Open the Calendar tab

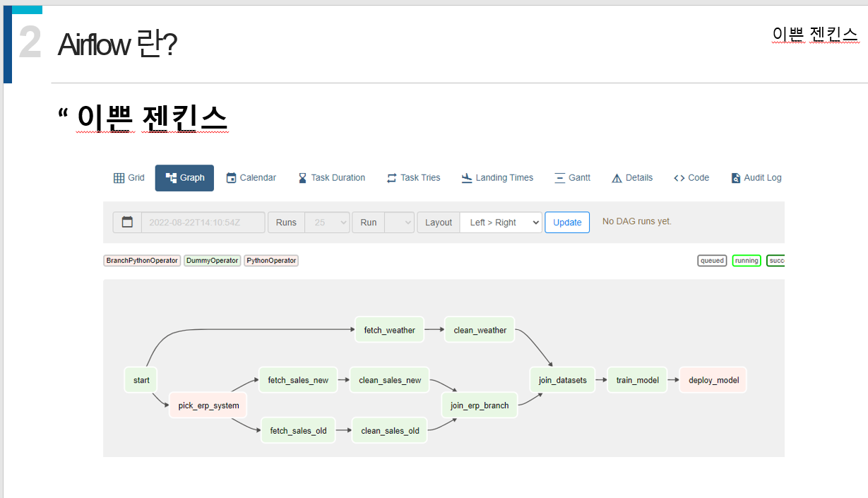(x=251, y=178)
